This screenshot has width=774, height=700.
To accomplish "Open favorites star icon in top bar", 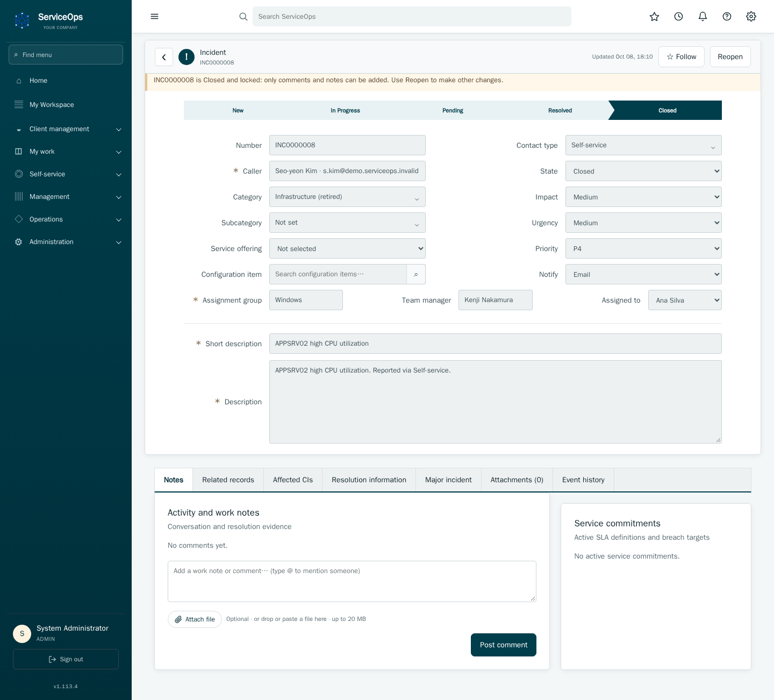I will [x=654, y=17].
